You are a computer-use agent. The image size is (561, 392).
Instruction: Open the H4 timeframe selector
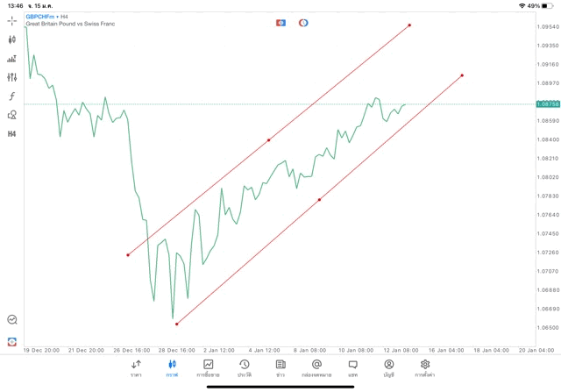12,134
